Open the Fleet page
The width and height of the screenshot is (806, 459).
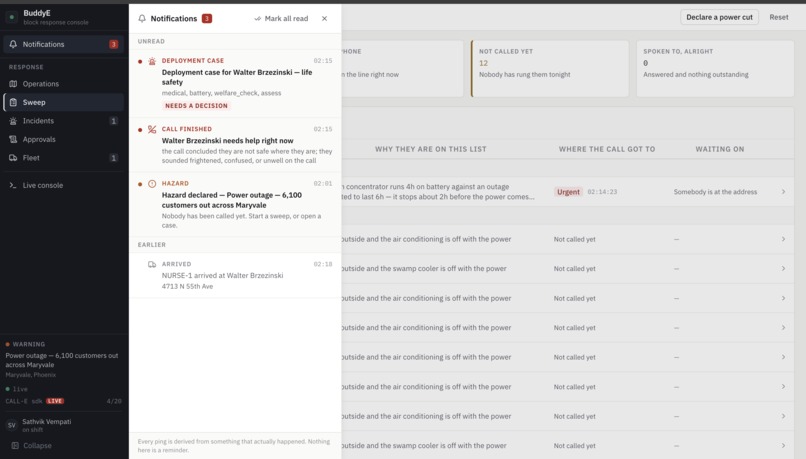[x=64, y=158]
